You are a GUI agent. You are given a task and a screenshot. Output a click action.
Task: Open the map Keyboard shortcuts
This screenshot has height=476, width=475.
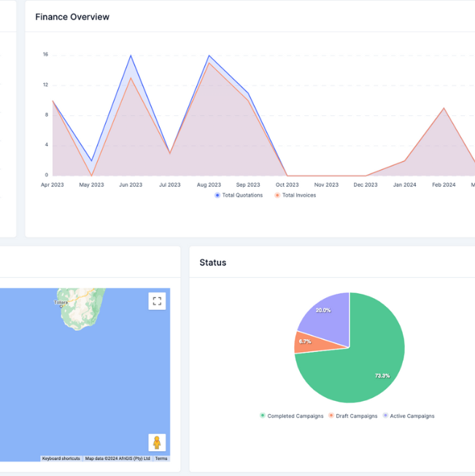61,459
